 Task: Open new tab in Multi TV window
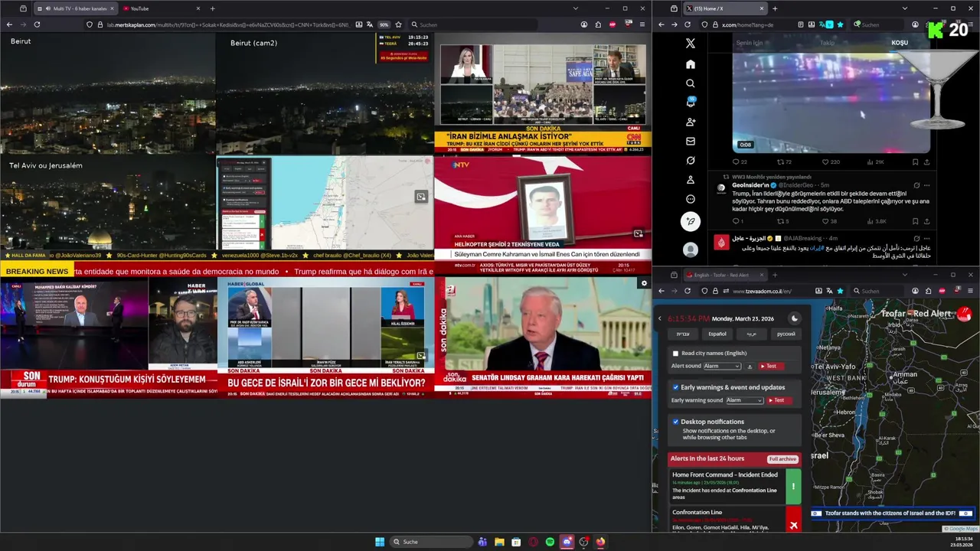click(212, 8)
